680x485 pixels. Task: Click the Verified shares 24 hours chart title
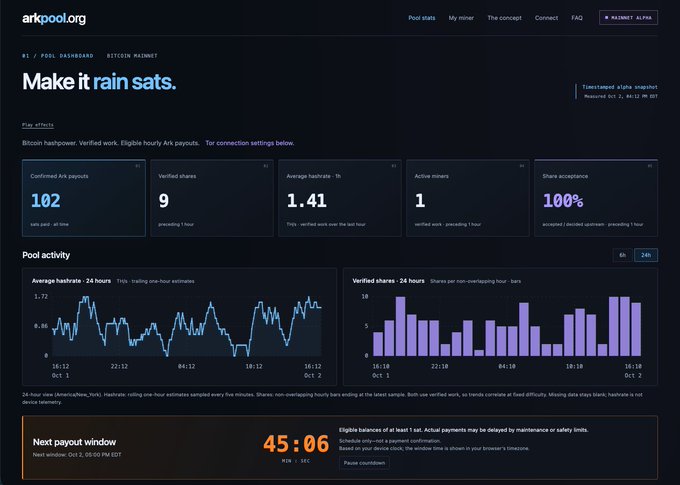coord(389,281)
